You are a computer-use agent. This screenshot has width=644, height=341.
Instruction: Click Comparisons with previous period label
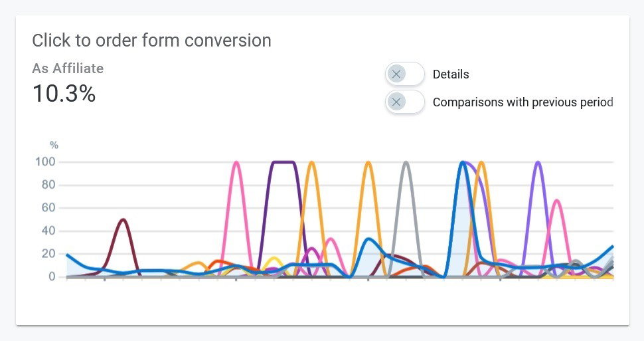523,102
